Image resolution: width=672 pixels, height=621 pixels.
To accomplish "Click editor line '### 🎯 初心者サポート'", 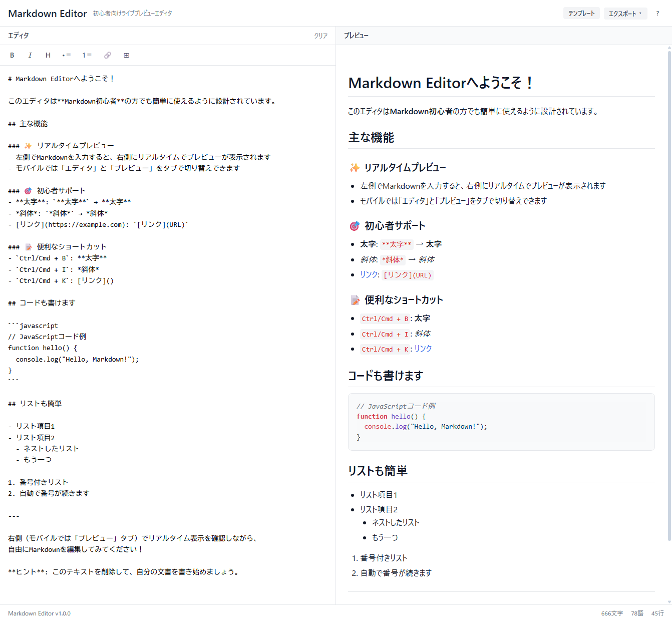I will pyautogui.click(x=47, y=191).
